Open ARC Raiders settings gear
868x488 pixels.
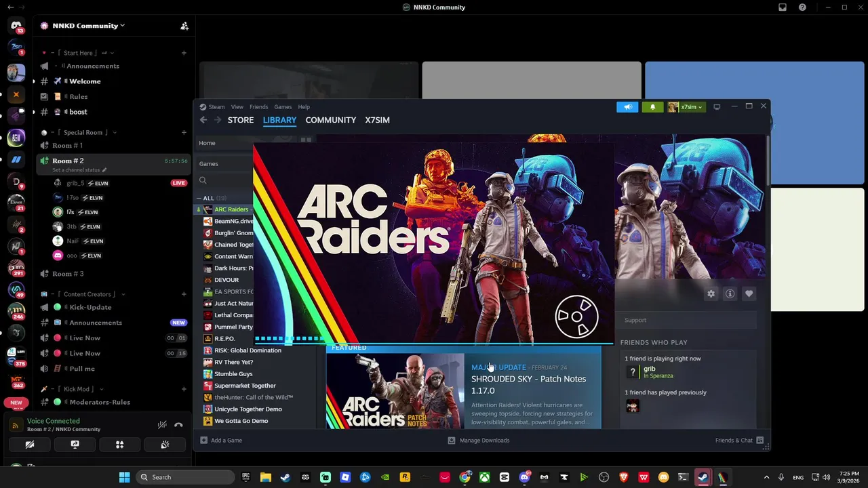pyautogui.click(x=711, y=293)
